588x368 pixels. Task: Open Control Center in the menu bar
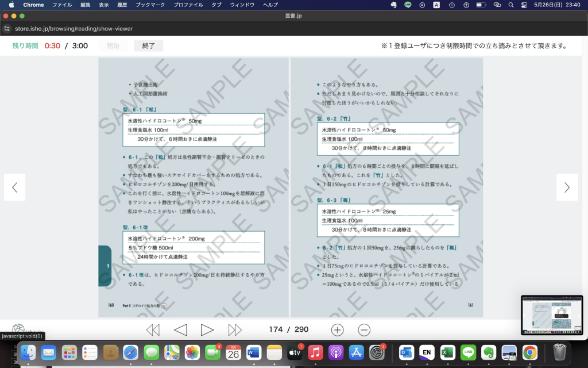pos(524,5)
